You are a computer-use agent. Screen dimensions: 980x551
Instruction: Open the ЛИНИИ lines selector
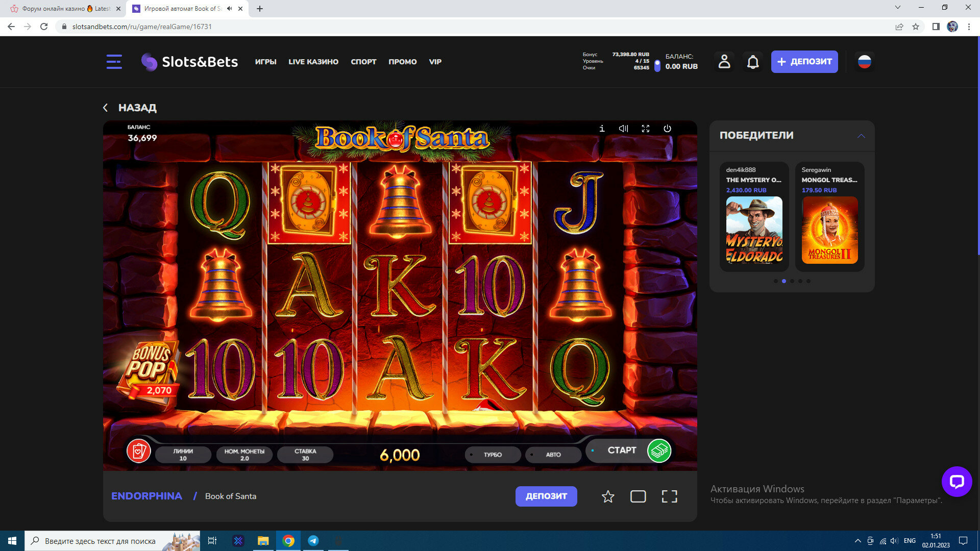point(183,455)
